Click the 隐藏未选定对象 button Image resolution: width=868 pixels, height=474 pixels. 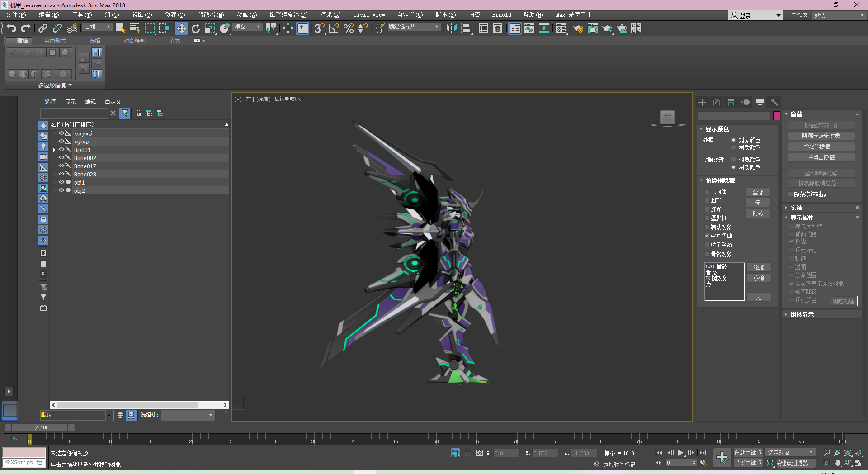point(821,136)
